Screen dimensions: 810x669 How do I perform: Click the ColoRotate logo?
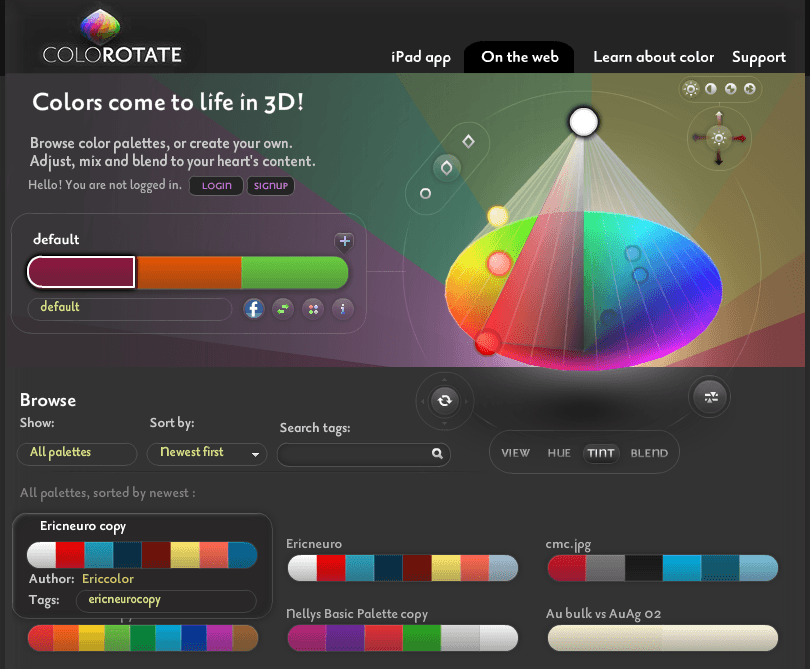click(x=112, y=38)
